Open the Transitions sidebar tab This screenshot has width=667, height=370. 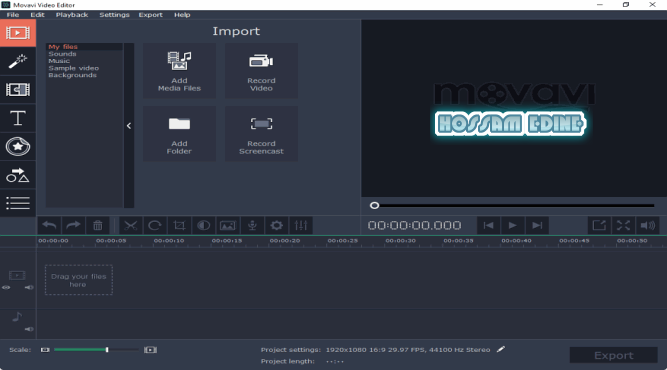pyautogui.click(x=18, y=90)
